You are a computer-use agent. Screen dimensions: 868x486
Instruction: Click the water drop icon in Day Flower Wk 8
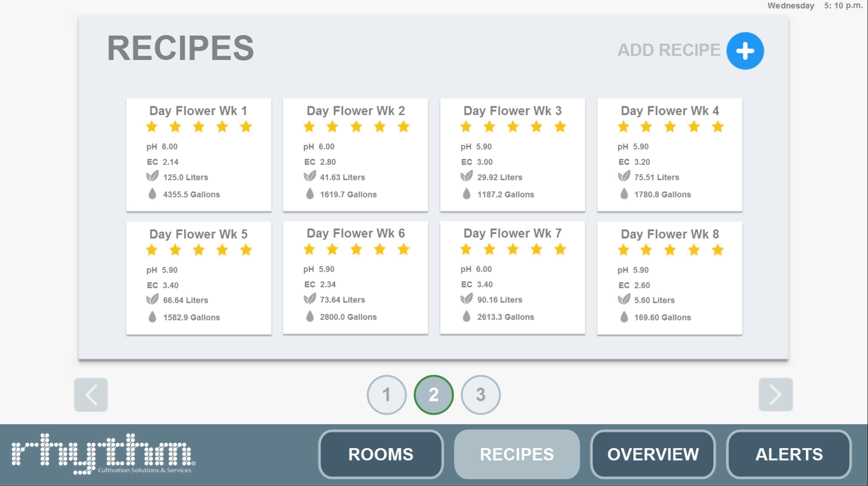coord(624,317)
